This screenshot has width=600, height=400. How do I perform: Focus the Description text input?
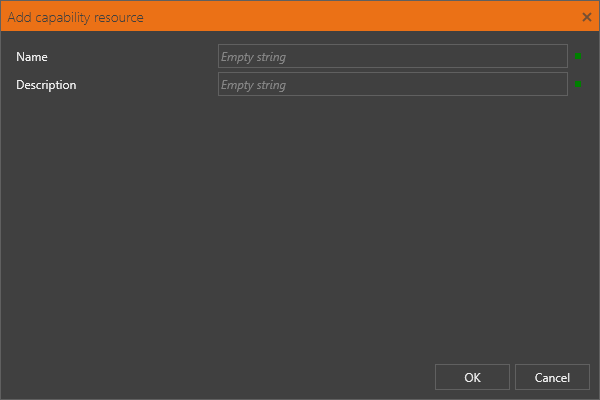(x=393, y=84)
